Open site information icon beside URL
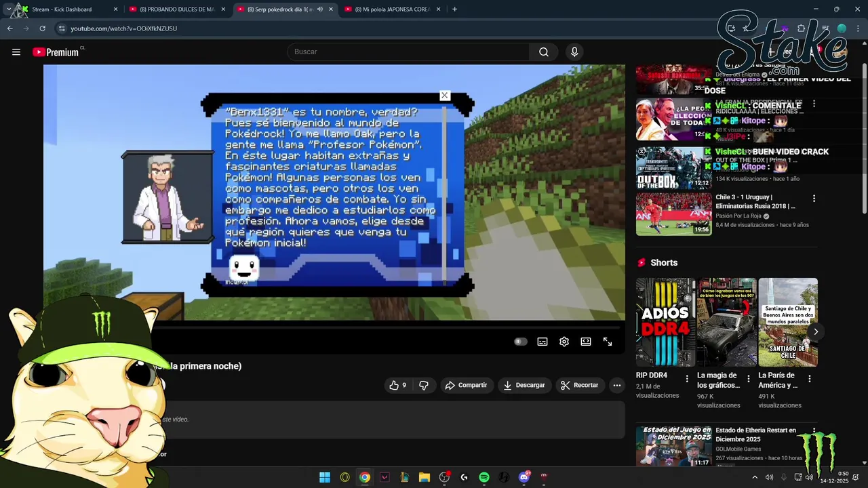Screen dimensions: 868x488 [x=62, y=28]
